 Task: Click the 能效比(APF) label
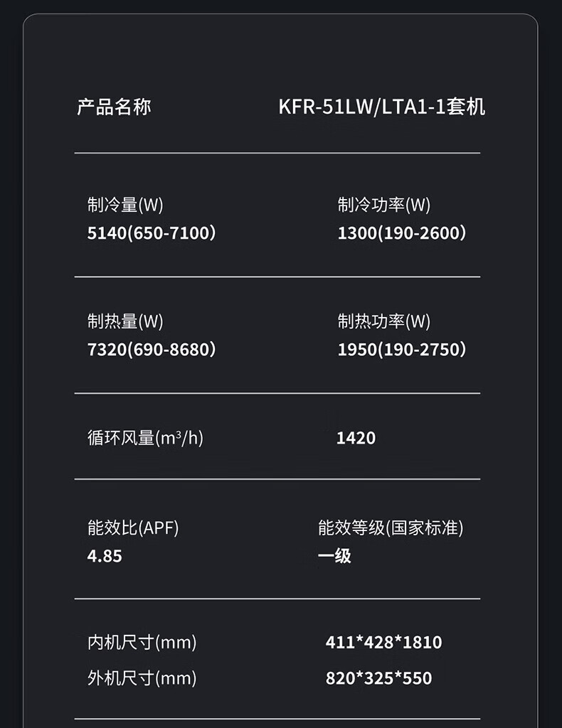[133, 528]
